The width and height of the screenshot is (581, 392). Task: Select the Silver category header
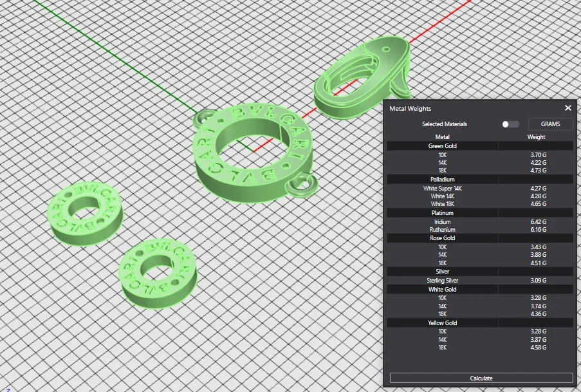click(x=442, y=272)
